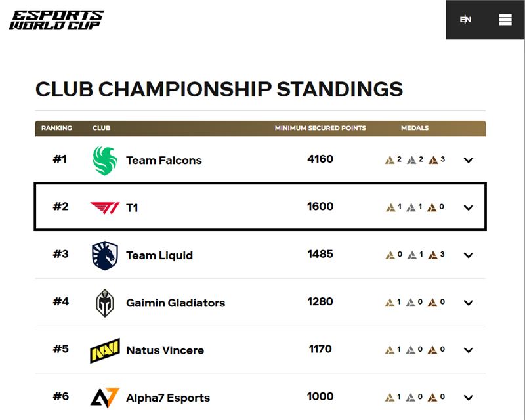Viewport: 525px width, 420px height.
Task: Click Team Liquid bronze medal icon
Action: [x=433, y=255]
